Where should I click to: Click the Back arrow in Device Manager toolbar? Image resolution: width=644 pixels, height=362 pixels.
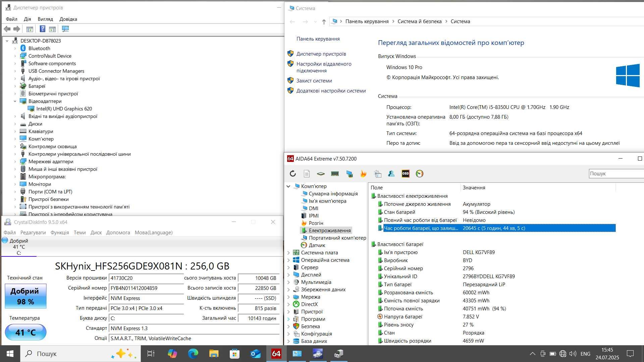pyautogui.click(x=7, y=29)
